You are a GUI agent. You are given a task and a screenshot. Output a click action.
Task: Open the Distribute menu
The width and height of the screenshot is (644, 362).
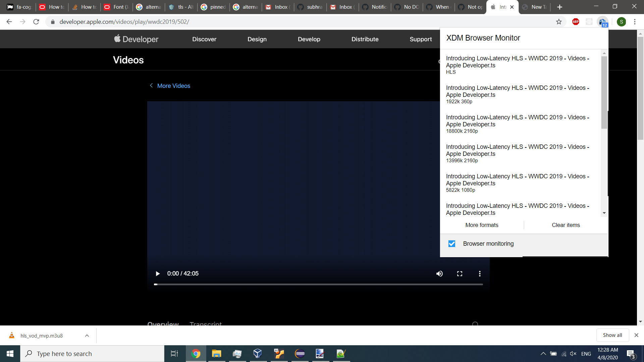[365, 39]
